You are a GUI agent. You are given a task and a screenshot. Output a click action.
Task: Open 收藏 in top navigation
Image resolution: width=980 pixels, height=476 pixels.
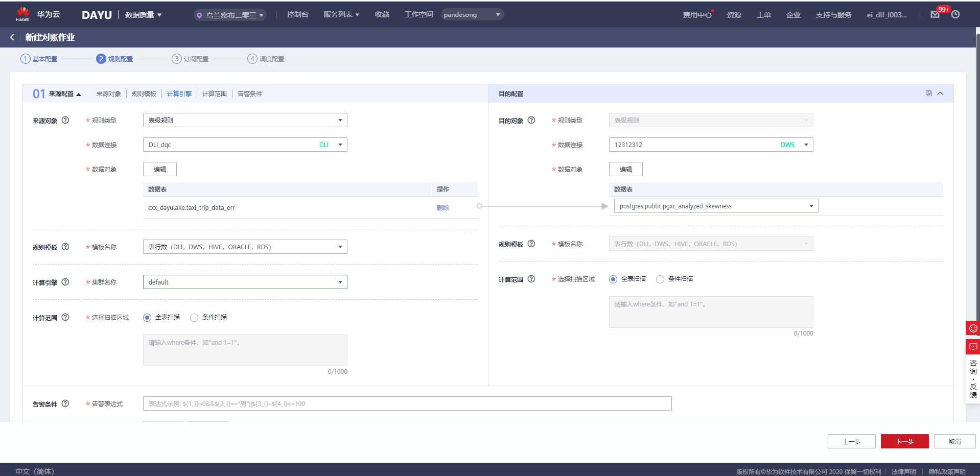(x=382, y=15)
